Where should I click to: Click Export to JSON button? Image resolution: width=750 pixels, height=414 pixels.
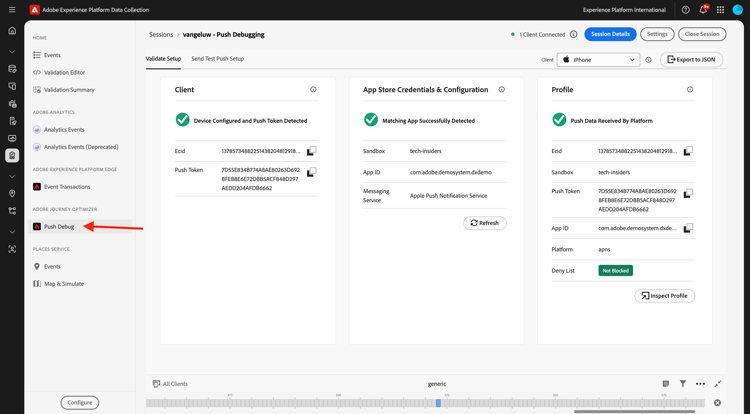point(691,59)
